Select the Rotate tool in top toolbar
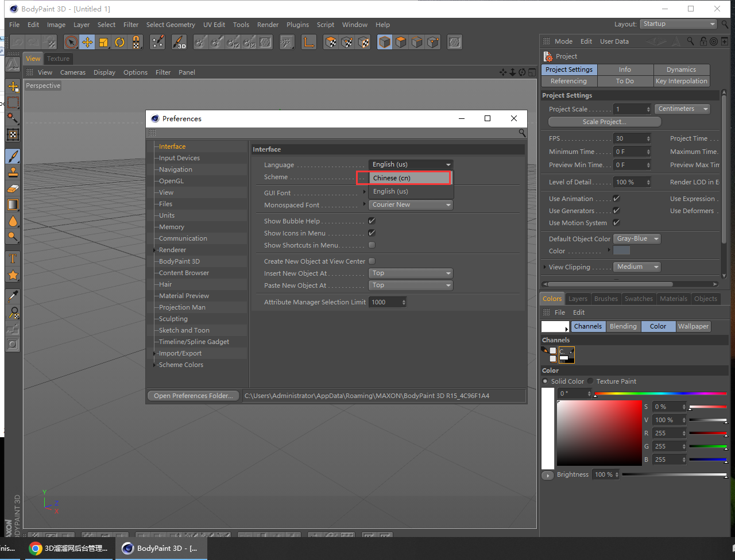735x560 pixels. (119, 42)
